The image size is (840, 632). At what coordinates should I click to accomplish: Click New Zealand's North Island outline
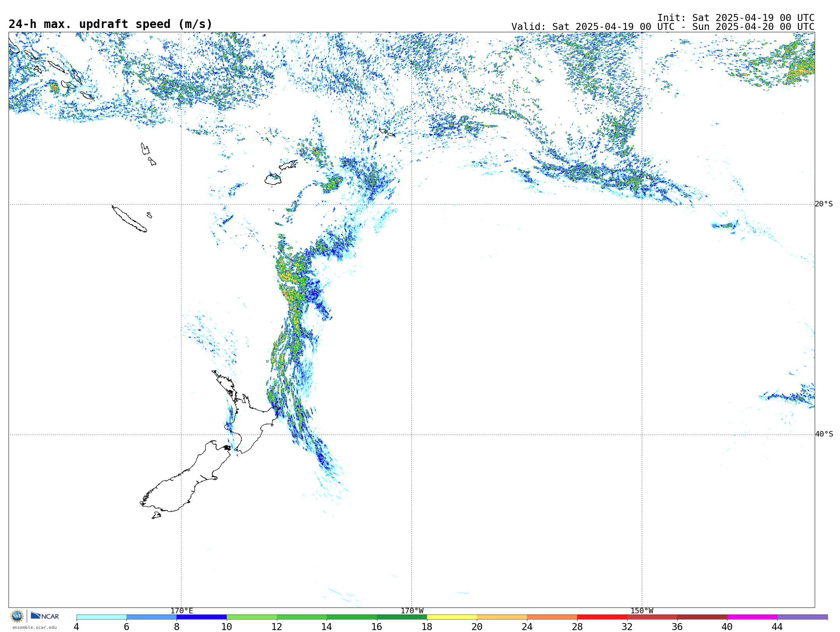point(245,412)
